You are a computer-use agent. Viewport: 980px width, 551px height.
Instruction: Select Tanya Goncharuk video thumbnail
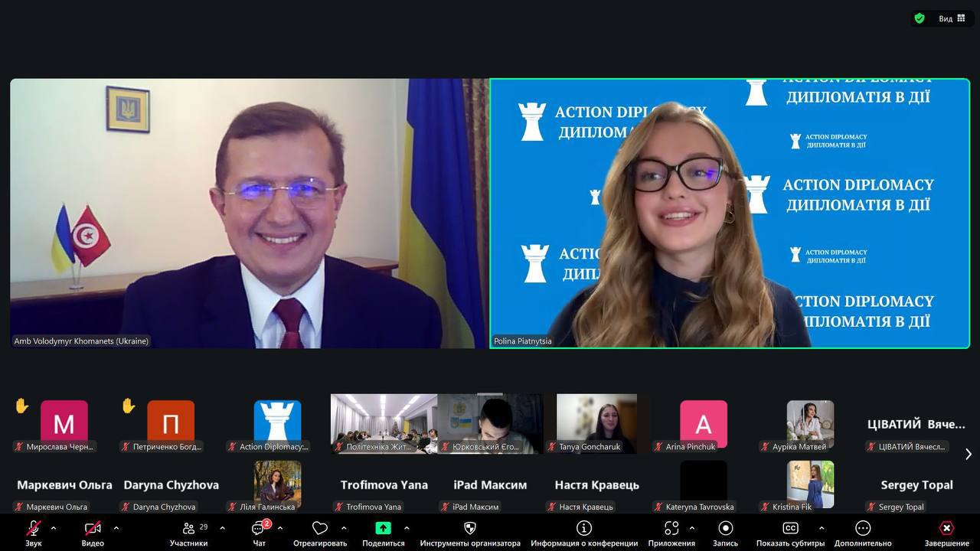tap(596, 422)
